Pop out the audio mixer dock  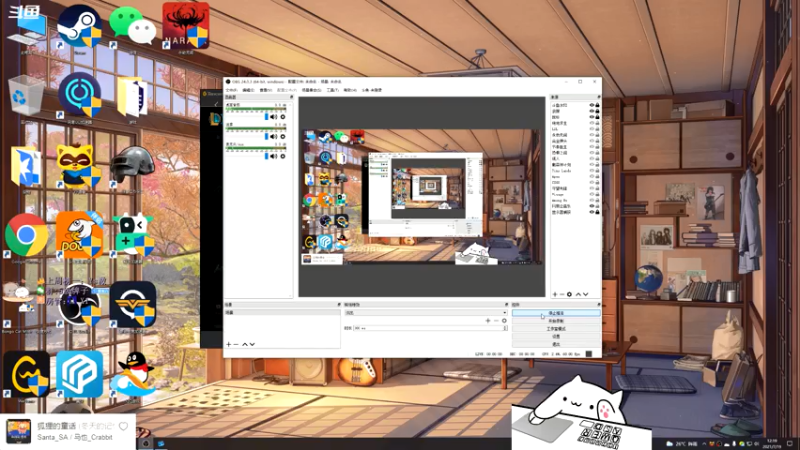pos(291,97)
